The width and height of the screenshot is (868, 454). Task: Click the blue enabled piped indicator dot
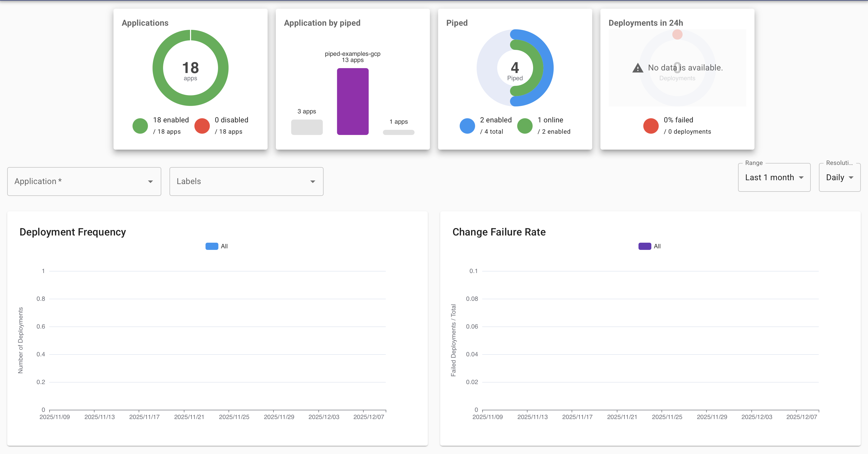467,126
